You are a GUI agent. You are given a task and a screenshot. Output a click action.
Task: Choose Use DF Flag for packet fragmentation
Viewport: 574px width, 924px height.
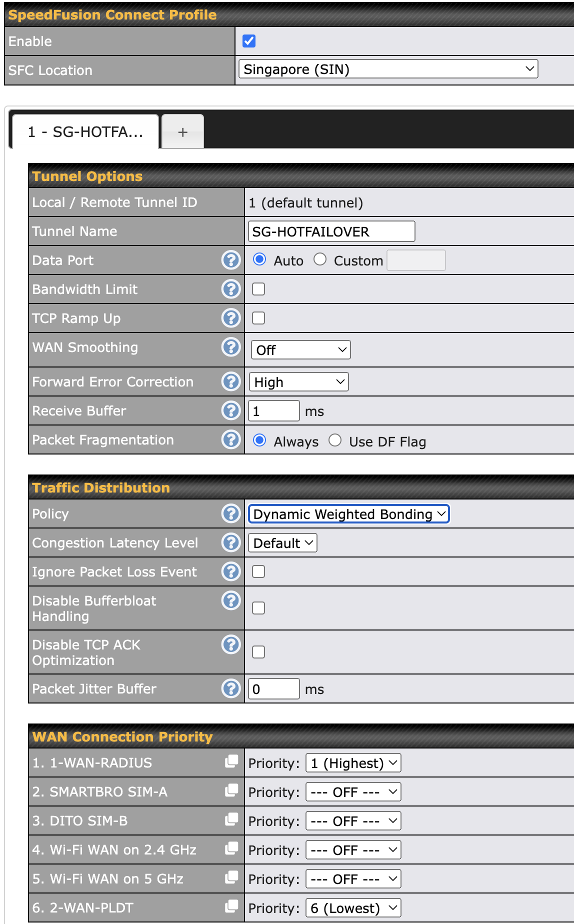pyautogui.click(x=335, y=440)
